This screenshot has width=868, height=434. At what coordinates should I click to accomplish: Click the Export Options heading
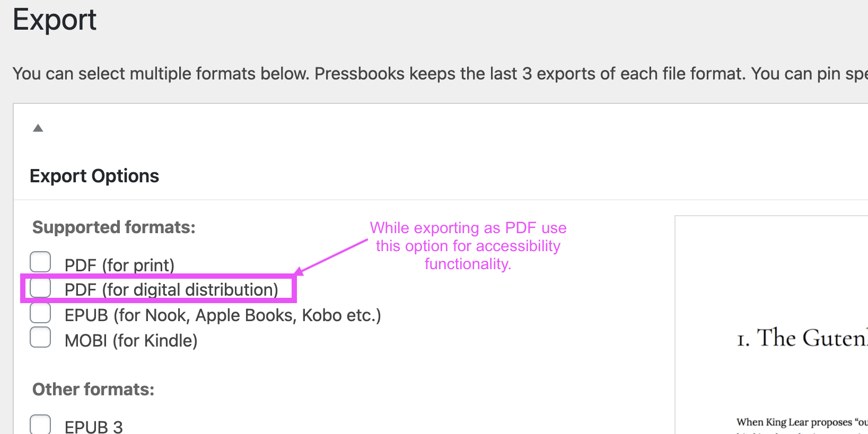pos(94,176)
